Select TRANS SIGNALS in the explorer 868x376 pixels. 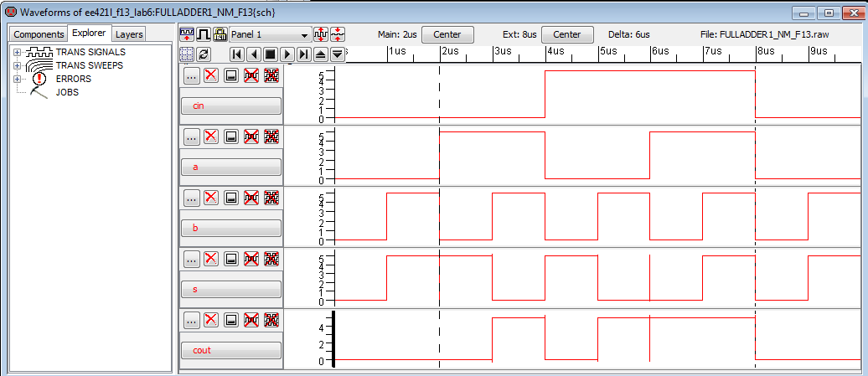[90, 52]
